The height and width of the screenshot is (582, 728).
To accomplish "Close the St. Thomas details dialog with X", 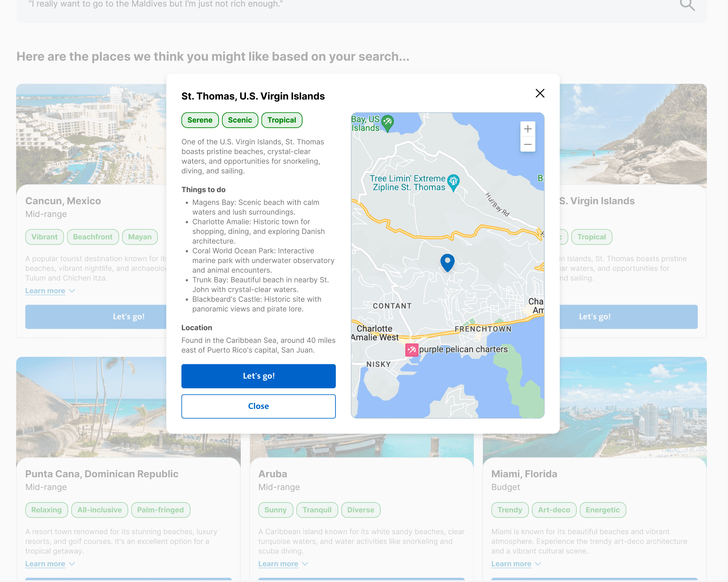I will 540,93.
